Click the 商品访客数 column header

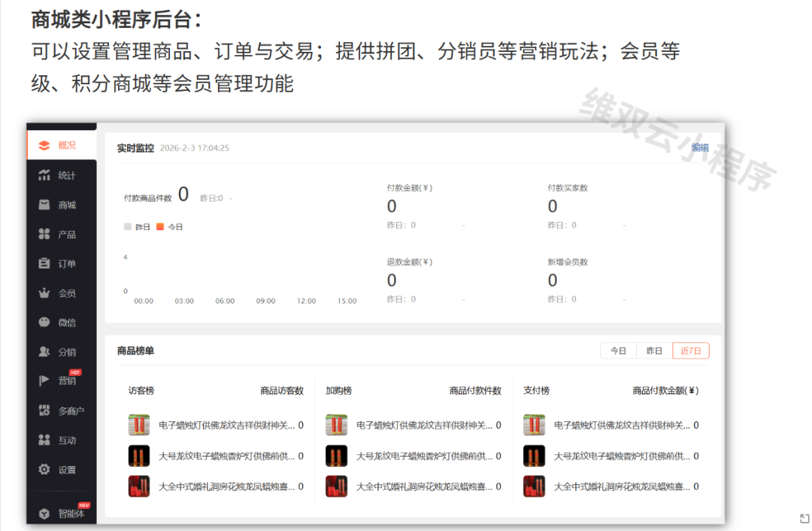(x=282, y=390)
